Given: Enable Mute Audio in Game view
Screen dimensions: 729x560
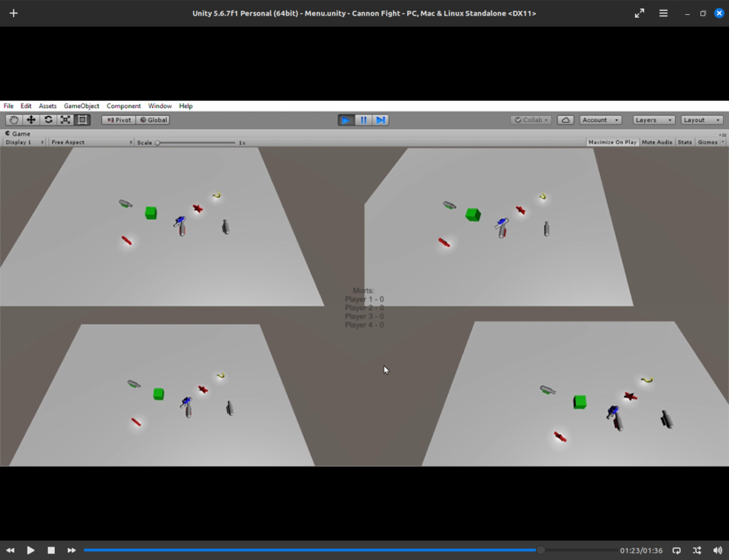Looking at the screenshot, I should pos(656,142).
